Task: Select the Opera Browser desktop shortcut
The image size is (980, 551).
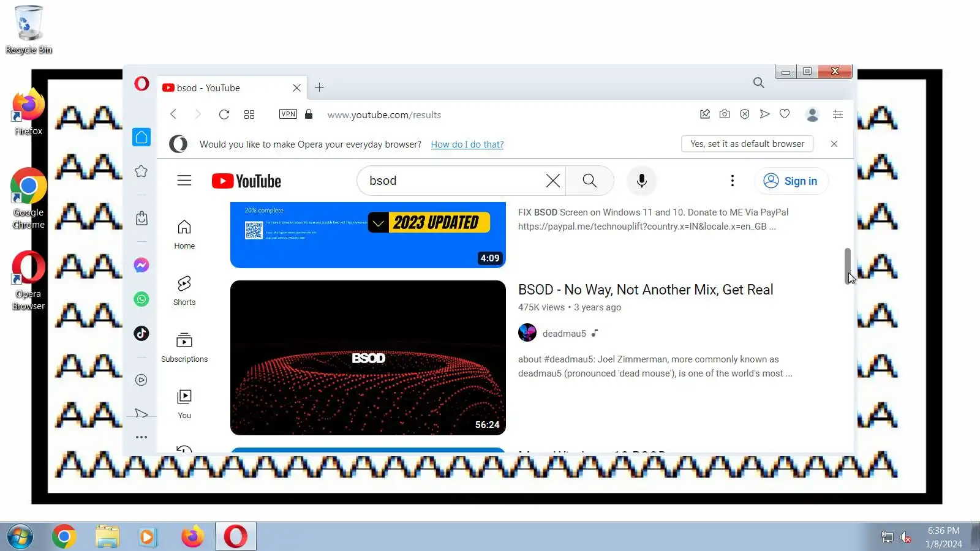Action: tap(28, 280)
